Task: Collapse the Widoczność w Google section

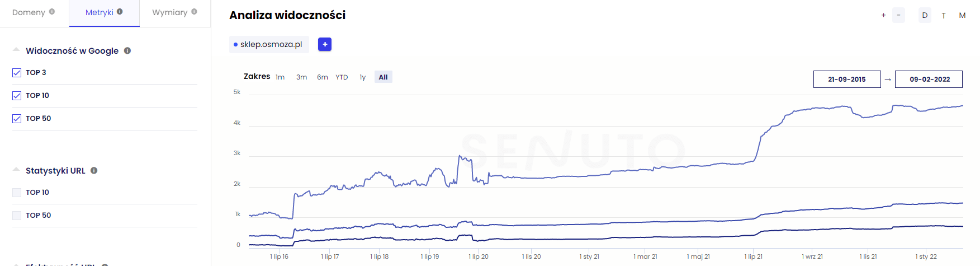Action: pos(16,50)
